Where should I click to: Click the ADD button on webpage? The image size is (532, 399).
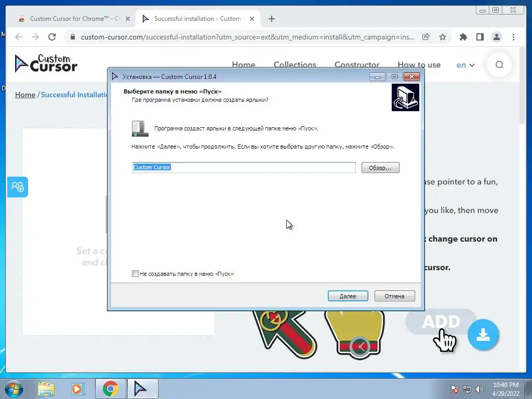pos(441,321)
